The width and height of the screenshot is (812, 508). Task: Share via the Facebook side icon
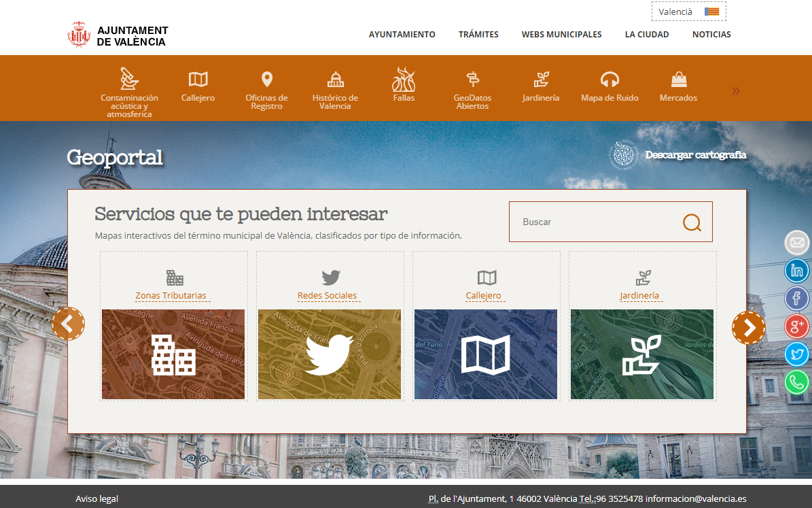coord(796,298)
